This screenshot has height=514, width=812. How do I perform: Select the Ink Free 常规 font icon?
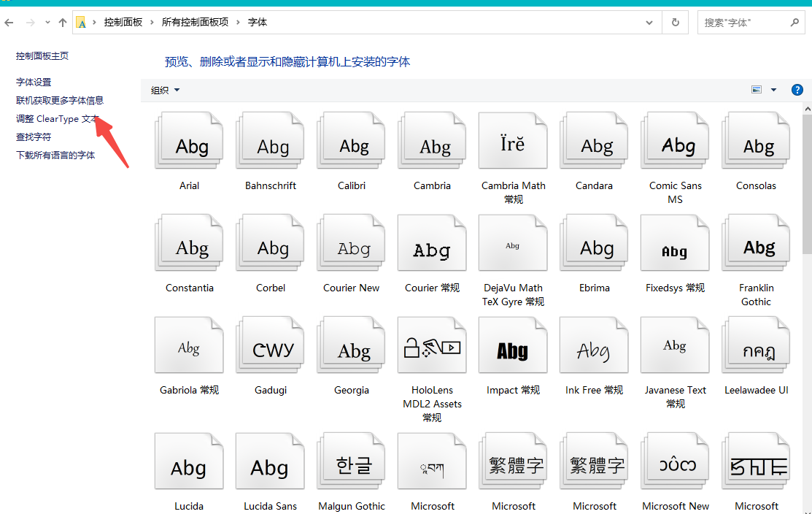point(594,345)
